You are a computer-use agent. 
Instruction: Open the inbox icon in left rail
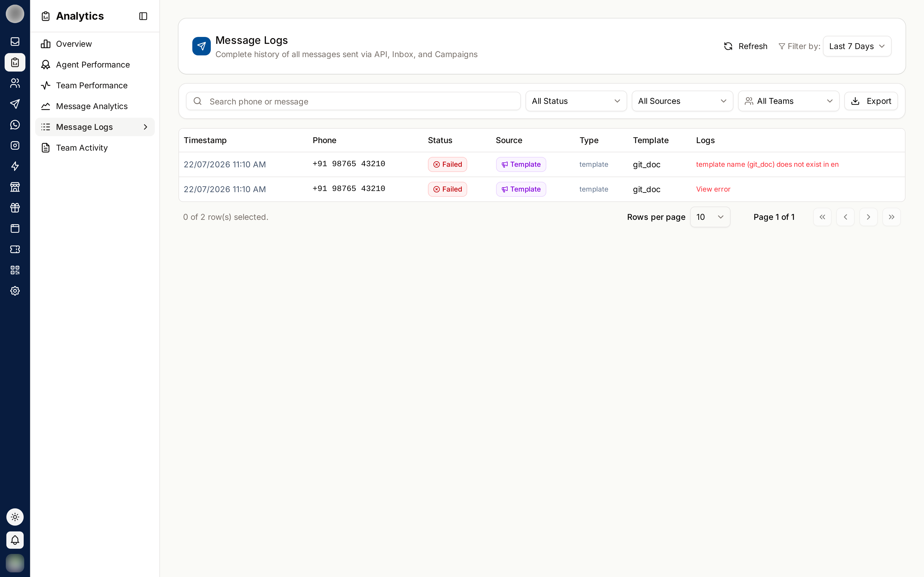click(15, 42)
